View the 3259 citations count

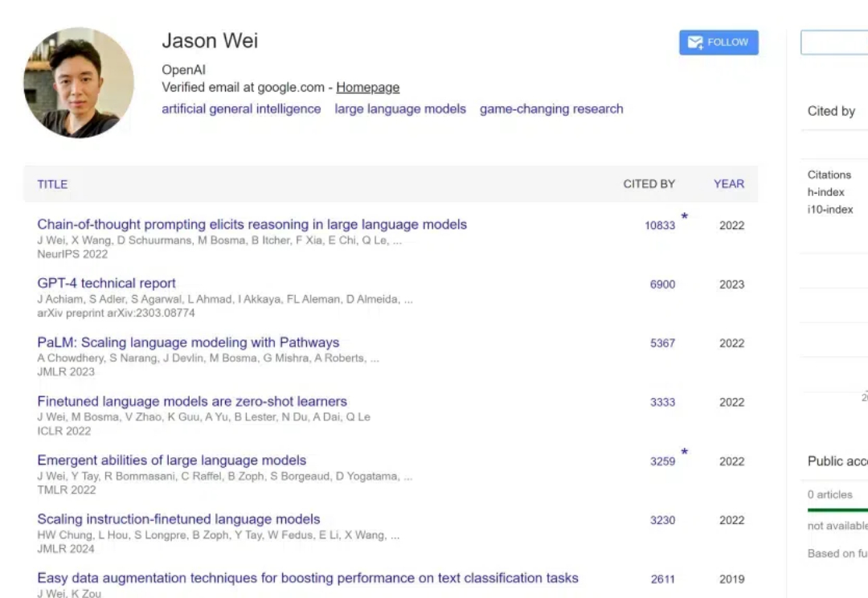662,461
